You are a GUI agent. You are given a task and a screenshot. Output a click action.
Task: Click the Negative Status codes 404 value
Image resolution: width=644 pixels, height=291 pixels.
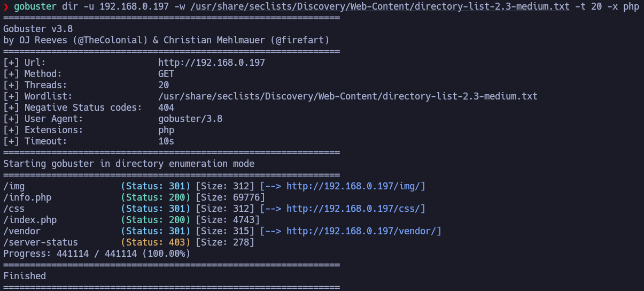[x=166, y=108]
